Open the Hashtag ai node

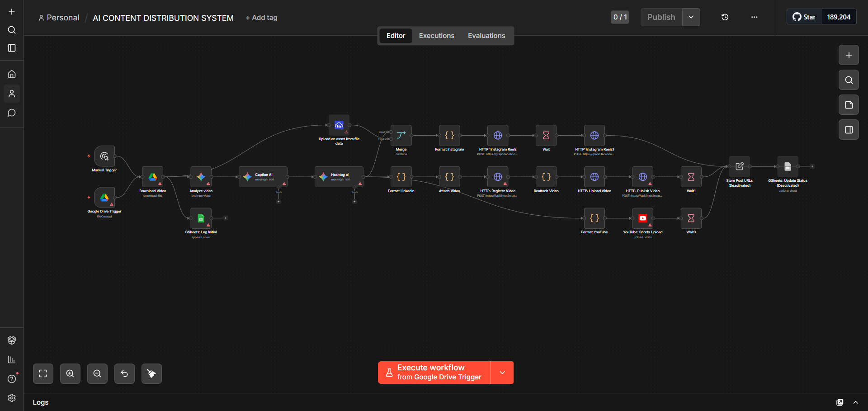(339, 177)
